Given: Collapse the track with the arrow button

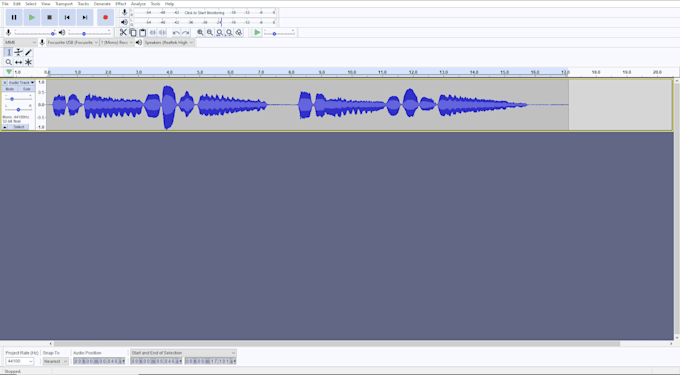Looking at the screenshot, I should click(x=5, y=127).
